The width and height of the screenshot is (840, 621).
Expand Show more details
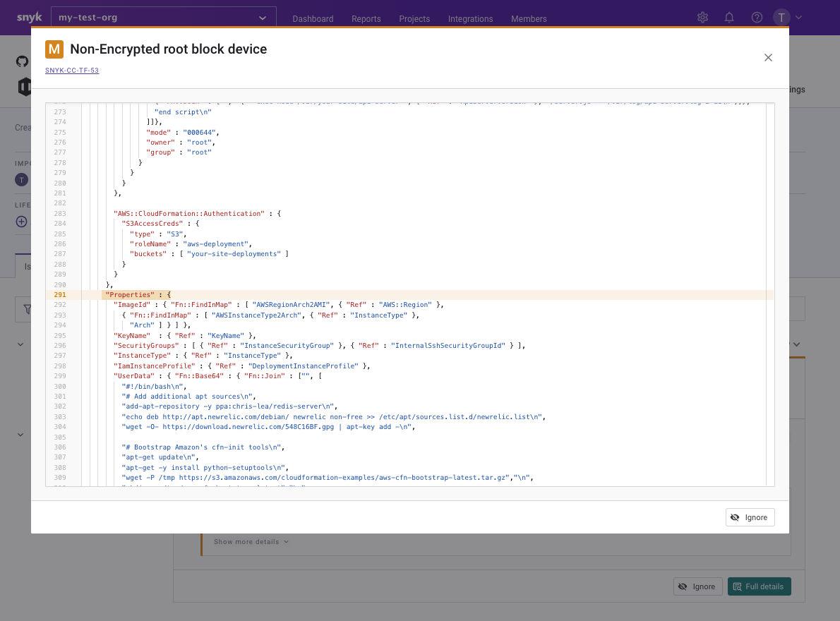(251, 542)
